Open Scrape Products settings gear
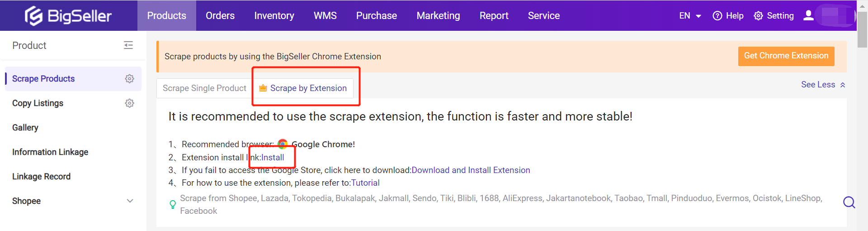This screenshot has height=231, width=868. point(130,79)
